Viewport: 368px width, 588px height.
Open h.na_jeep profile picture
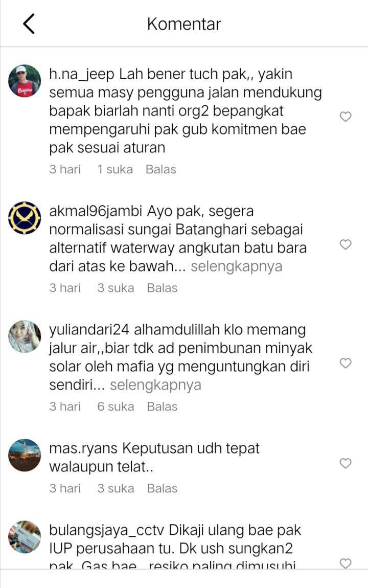(x=25, y=81)
